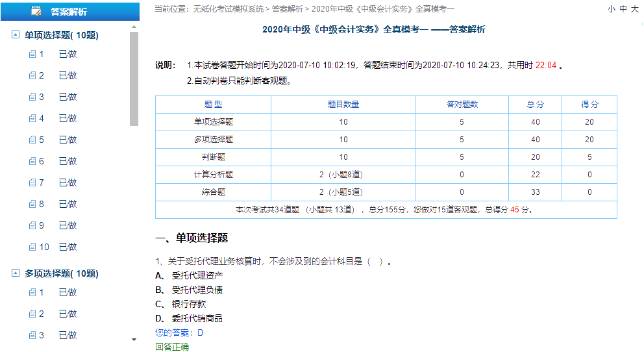This screenshot has height=352, width=644.
Task: Click the 题型 column header
Action: pos(213,105)
